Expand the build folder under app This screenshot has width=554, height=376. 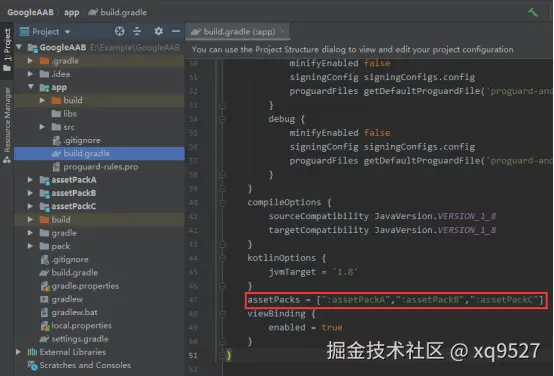tap(42, 100)
